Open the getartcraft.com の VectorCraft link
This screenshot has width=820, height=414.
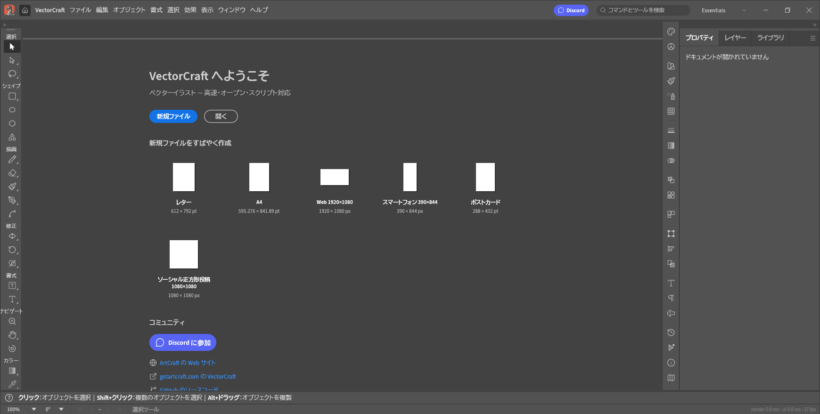[x=198, y=376]
